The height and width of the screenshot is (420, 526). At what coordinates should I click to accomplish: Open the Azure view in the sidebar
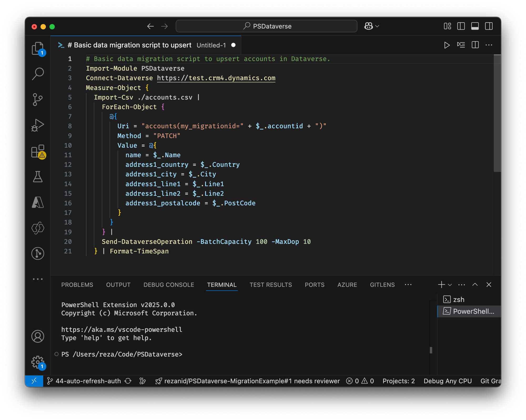[x=38, y=203]
